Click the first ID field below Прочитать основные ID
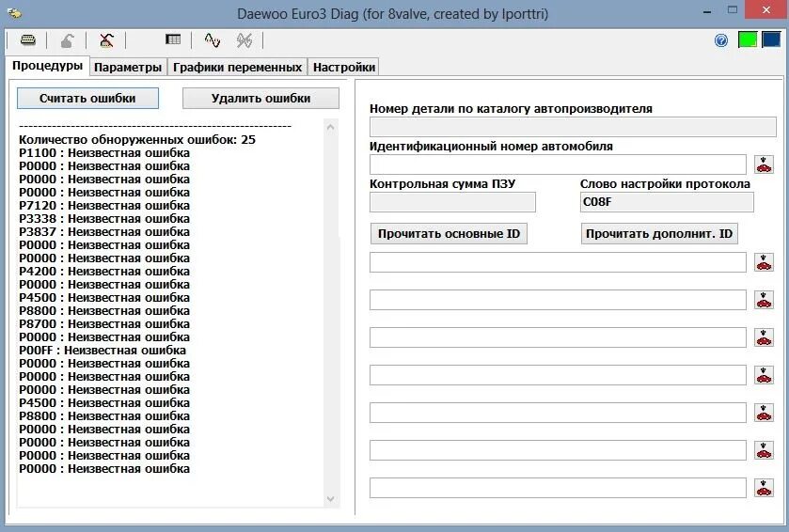Screen dimensions: 789x532 558,262
